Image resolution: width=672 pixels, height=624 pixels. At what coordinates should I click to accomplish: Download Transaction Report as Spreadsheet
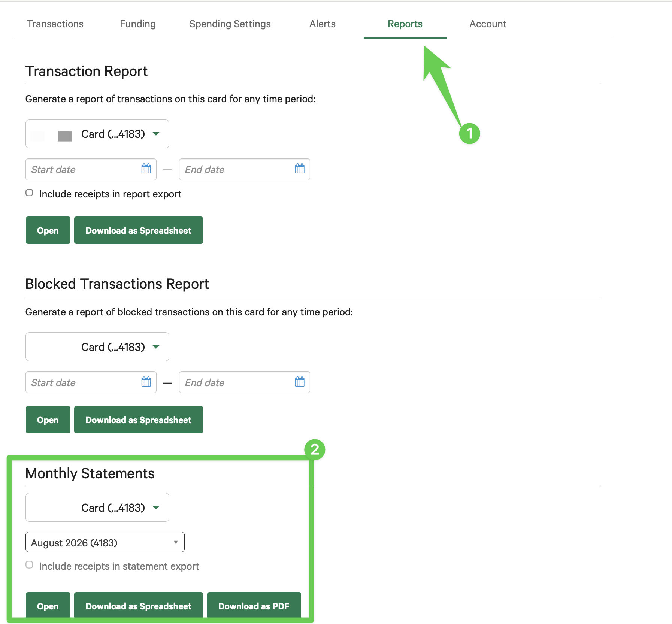click(x=139, y=230)
